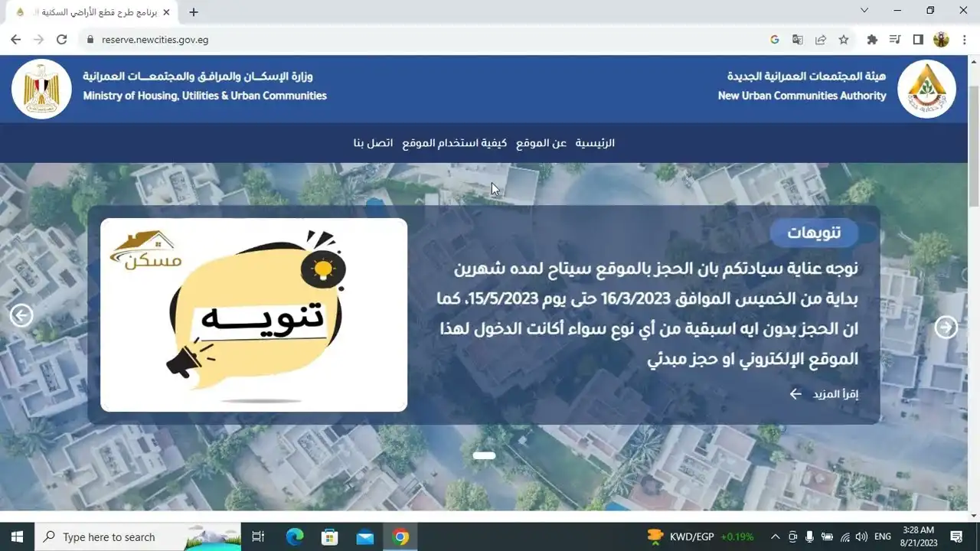Open the volume control speaker icon
Screen dimensions: 980x551
point(861,536)
